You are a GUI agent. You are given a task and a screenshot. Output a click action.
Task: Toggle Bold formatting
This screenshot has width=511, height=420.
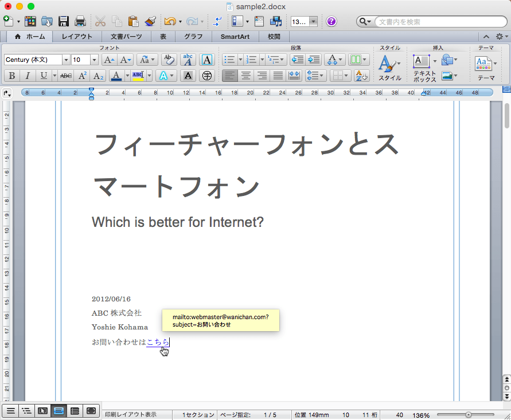click(x=11, y=76)
